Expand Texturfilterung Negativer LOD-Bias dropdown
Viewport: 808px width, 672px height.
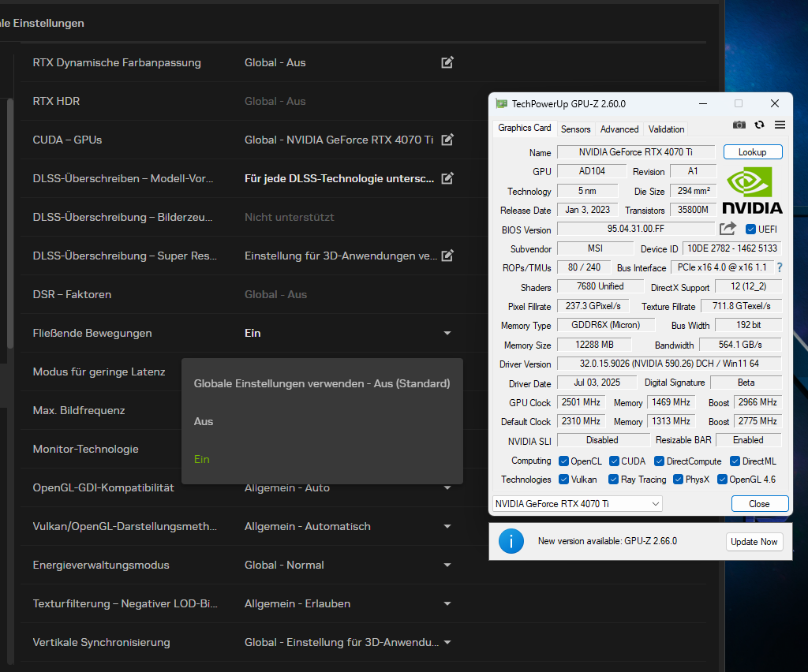pyautogui.click(x=447, y=603)
